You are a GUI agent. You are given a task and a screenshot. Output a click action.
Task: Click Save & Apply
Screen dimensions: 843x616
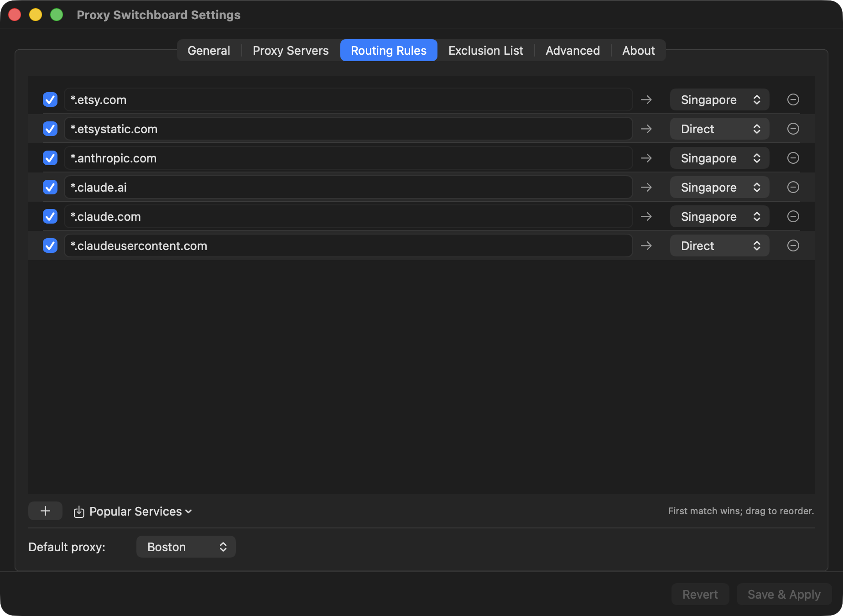(784, 594)
